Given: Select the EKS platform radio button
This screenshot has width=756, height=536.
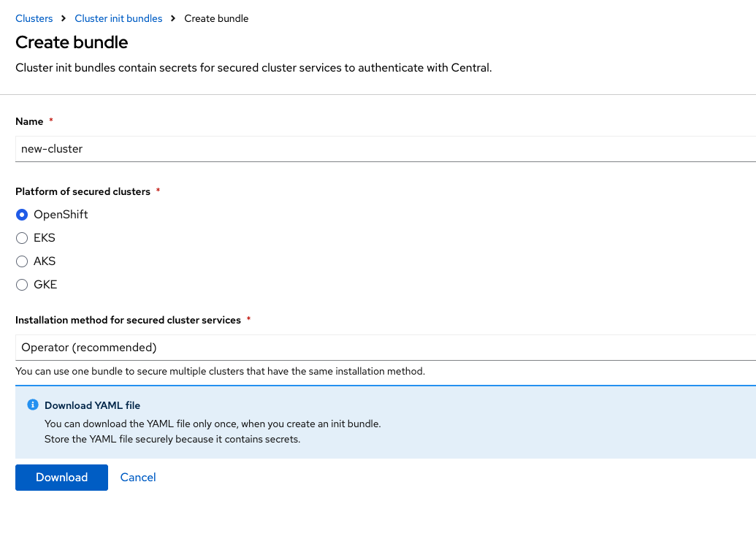Looking at the screenshot, I should click(x=22, y=238).
